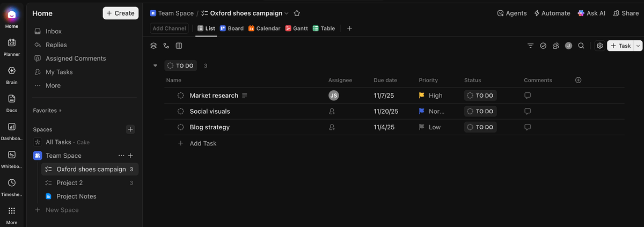Open Timesheets in the left rail
The image size is (644, 227).
point(12,182)
